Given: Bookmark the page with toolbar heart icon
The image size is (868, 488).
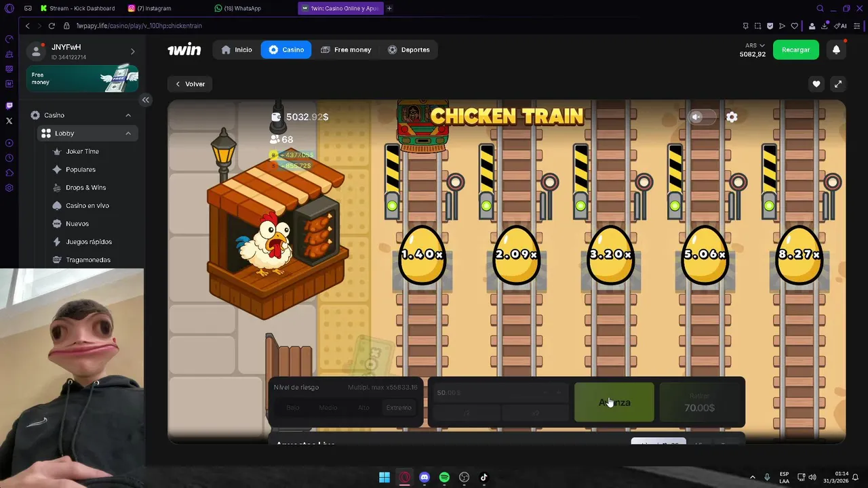Looking at the screenshot, I should 794,26.
